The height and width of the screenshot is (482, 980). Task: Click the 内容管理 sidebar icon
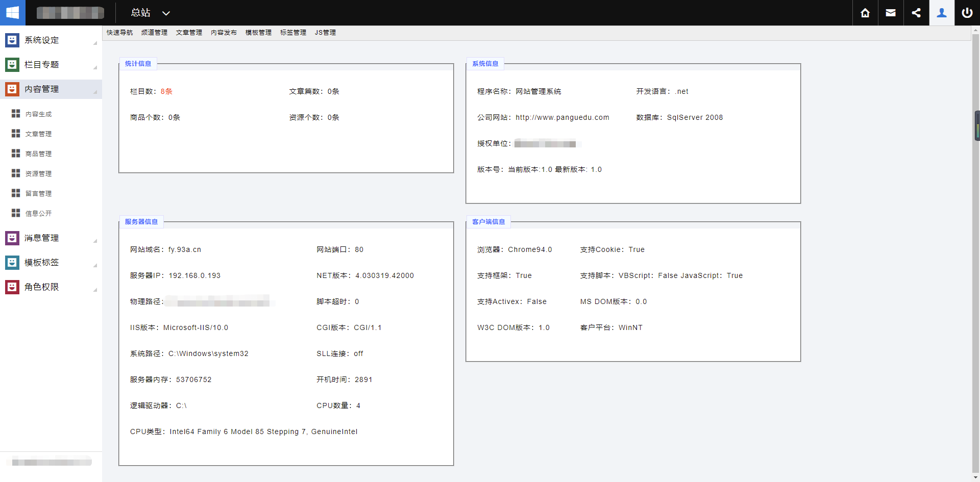pyautogui.click(x=12, y=89)
